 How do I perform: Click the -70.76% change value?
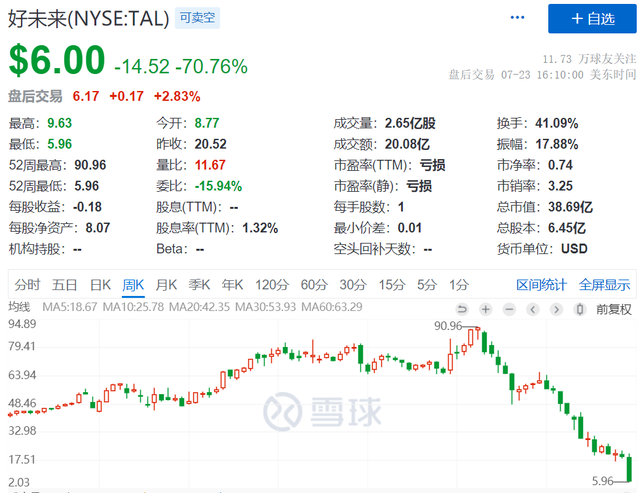[211, 66]
